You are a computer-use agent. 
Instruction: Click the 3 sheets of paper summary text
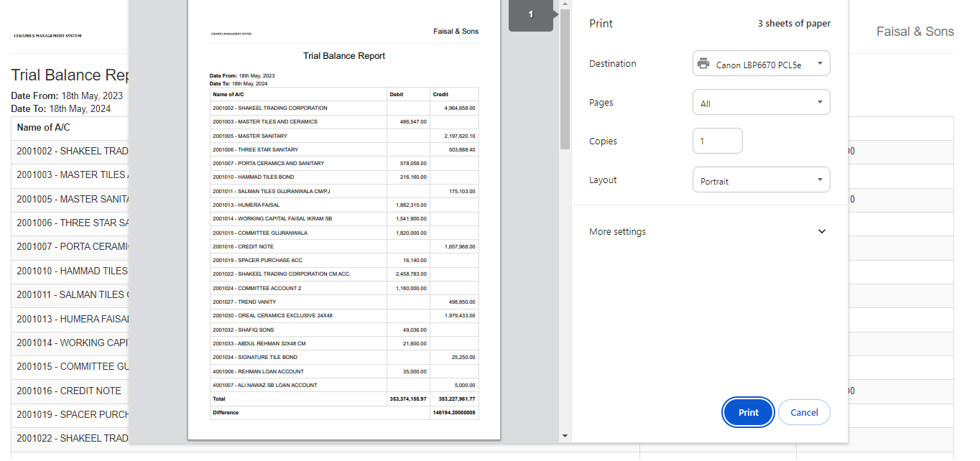pos(794,24)
